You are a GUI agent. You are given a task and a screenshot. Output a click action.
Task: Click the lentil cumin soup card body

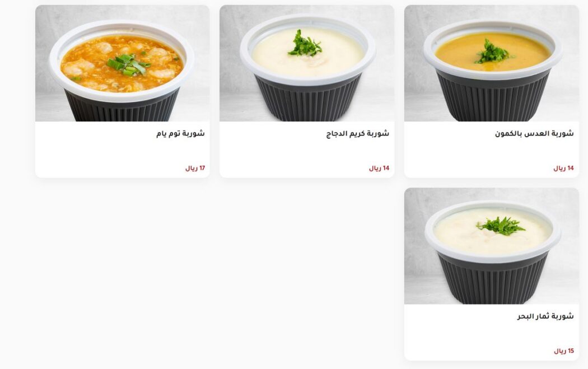tap(491, 150)
